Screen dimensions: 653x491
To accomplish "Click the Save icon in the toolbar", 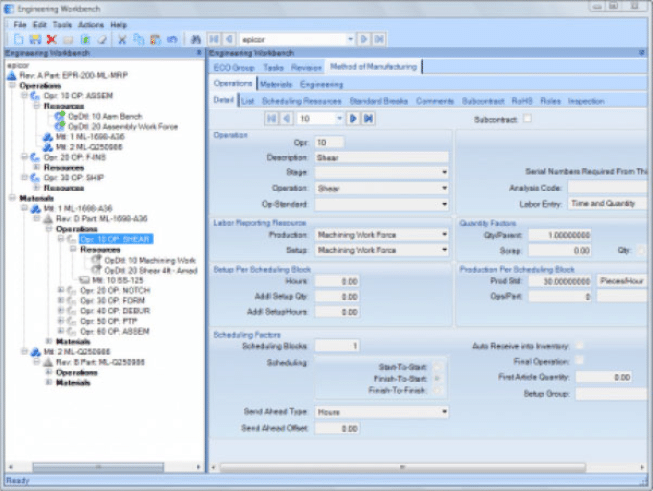I will 35,39.
